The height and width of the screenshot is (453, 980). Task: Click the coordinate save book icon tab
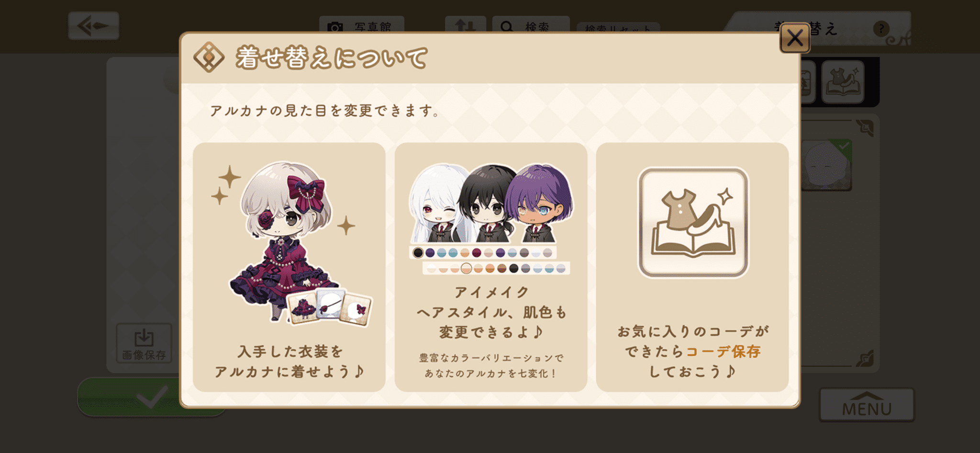pos(843,82)
